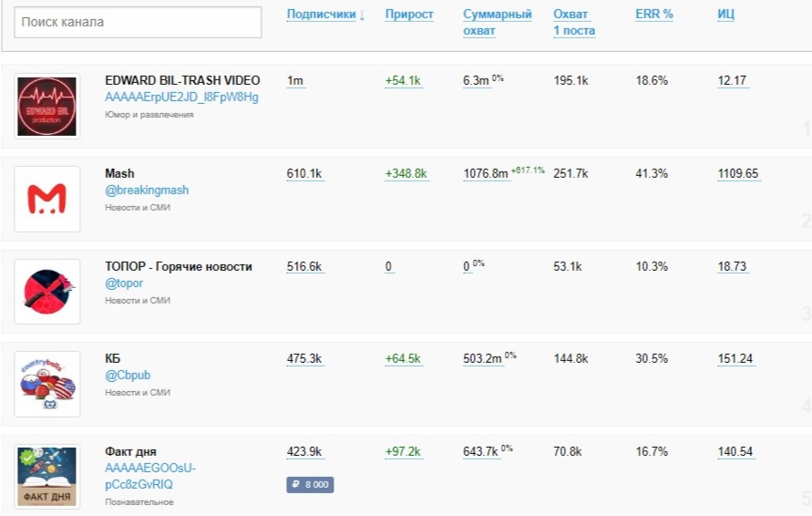Viewport: 812px width, 516px height.
Task: Open EDWARD BIL-TRASH VIDEO channel title
Action: point(182,80)
